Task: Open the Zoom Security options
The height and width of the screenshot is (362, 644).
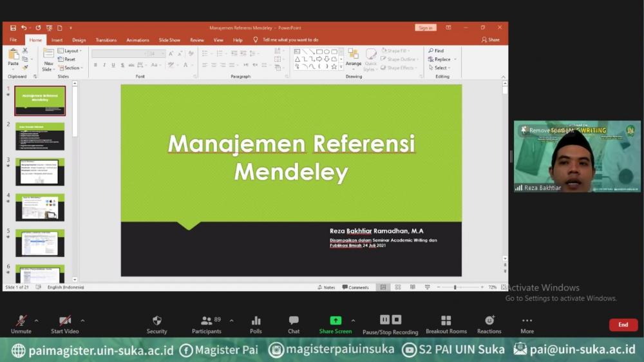Action: 156,321
